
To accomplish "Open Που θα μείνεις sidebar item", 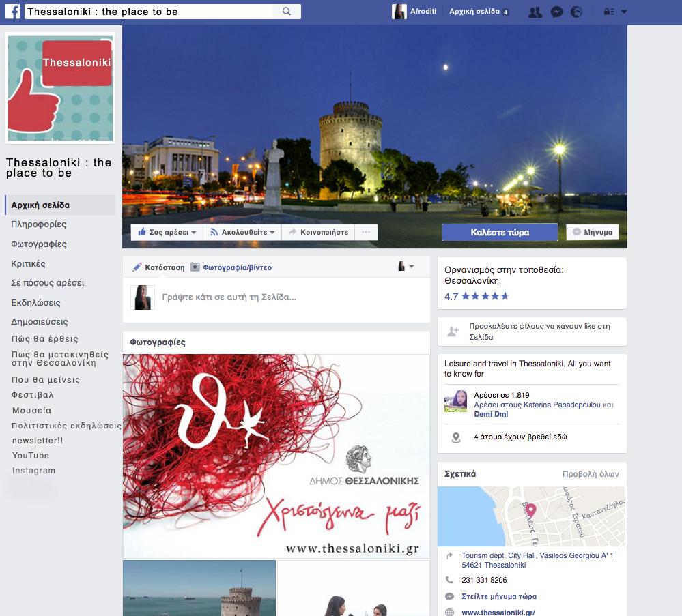I will coord(46,380).
